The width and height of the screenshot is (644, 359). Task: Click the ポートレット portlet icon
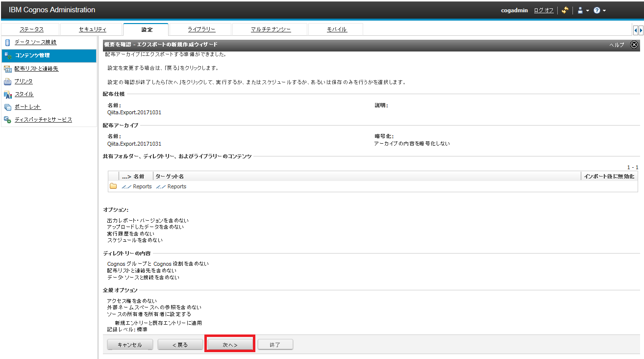[7, 107]
